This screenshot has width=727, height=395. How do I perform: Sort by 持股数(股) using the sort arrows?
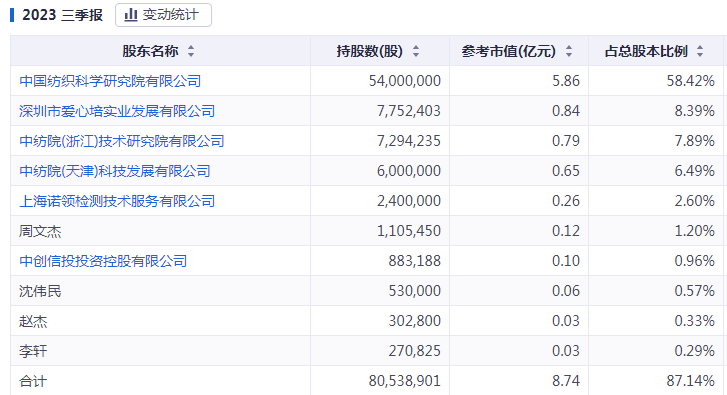pos(416,51)
